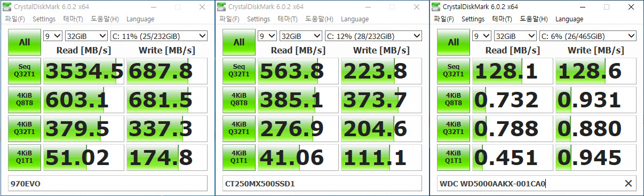Clear the WDC WD5000AAKX-001CA0 label with the X icon
644x196 pixels.
(x=628, y=184)
